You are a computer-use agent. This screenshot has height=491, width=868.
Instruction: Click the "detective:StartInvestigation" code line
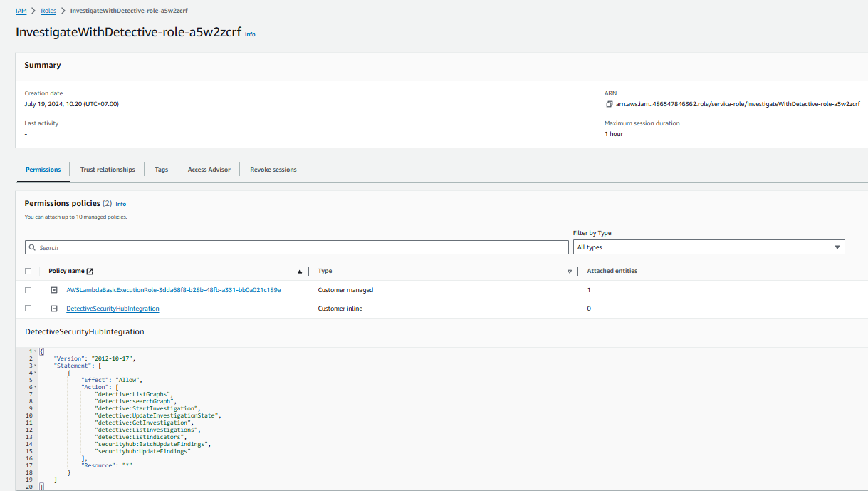pyautogui.click(x=148, y=408)
